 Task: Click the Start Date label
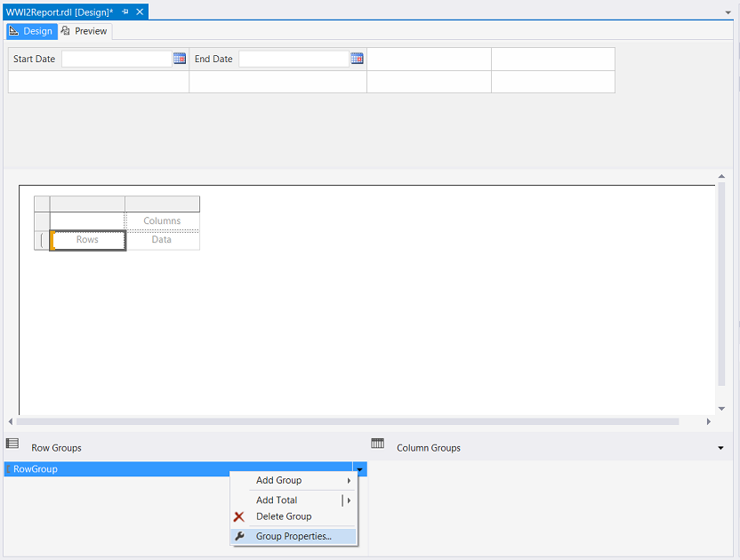(x=34, y=59)
